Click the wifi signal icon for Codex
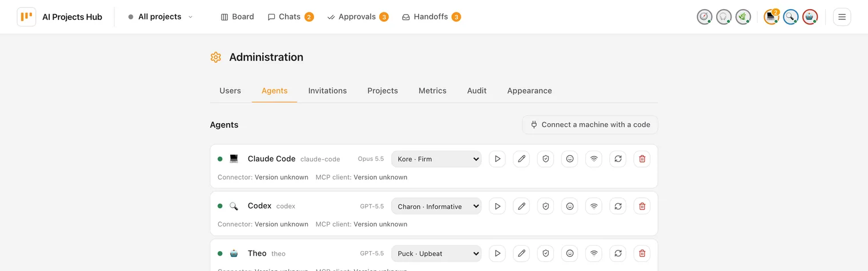 pyautogui.click(x=594, y=206)
